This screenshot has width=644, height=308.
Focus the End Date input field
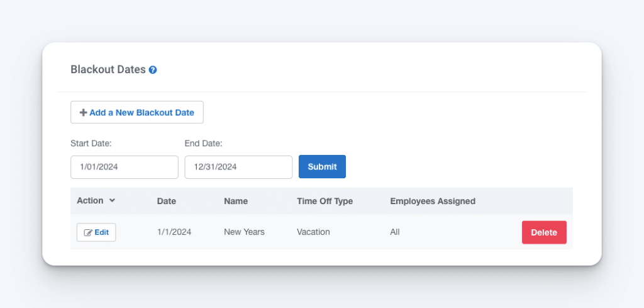pos(238,167)
